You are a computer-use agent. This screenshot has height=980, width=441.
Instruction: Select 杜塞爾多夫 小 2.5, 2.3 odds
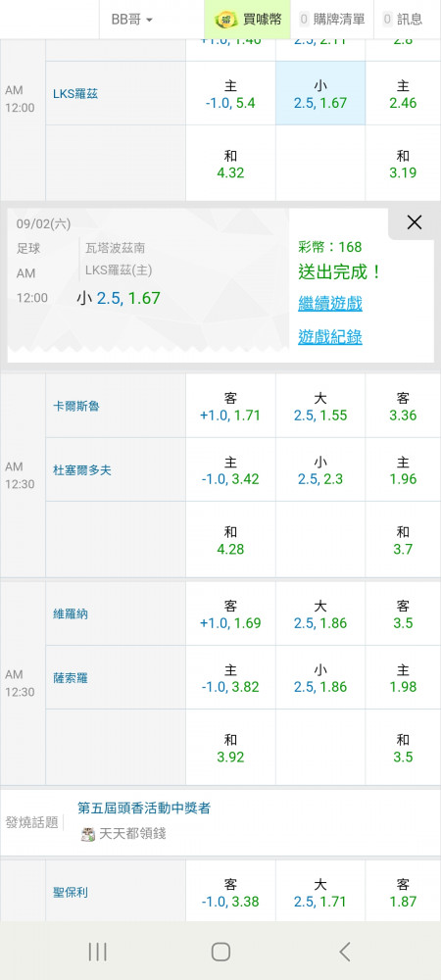pyautogui.click(x=320, y=470)
